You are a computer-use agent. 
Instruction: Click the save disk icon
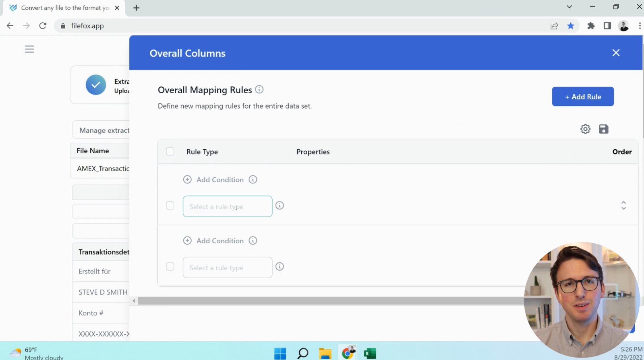point(603,129)
